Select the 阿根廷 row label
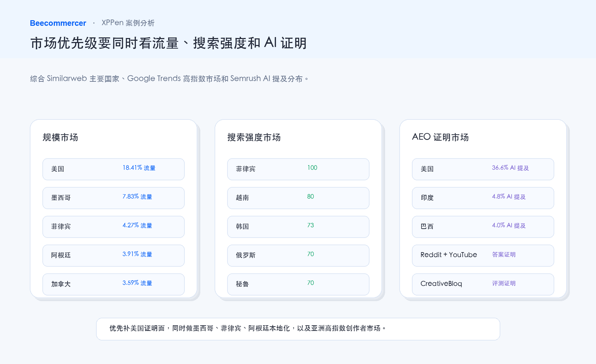This screenshot has width=596, height=364. (61, 255)
